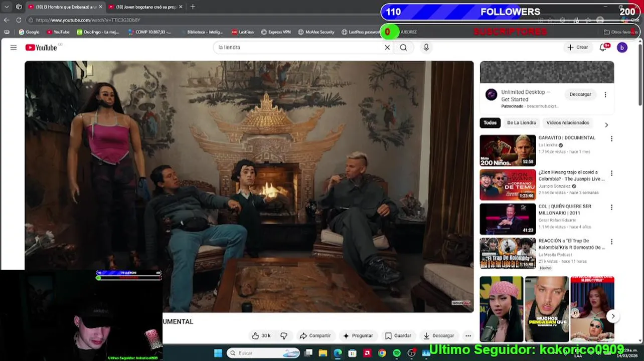The width and height of the screenshot is (644, 361).
Task: Reload the page with refresh icon
Action: 19,20
